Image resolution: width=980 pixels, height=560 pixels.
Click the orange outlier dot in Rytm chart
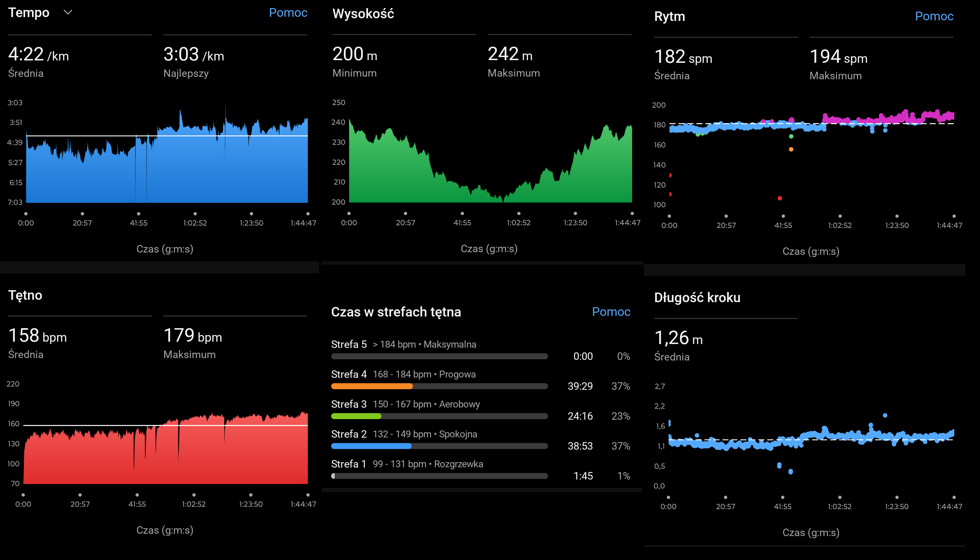791,149
